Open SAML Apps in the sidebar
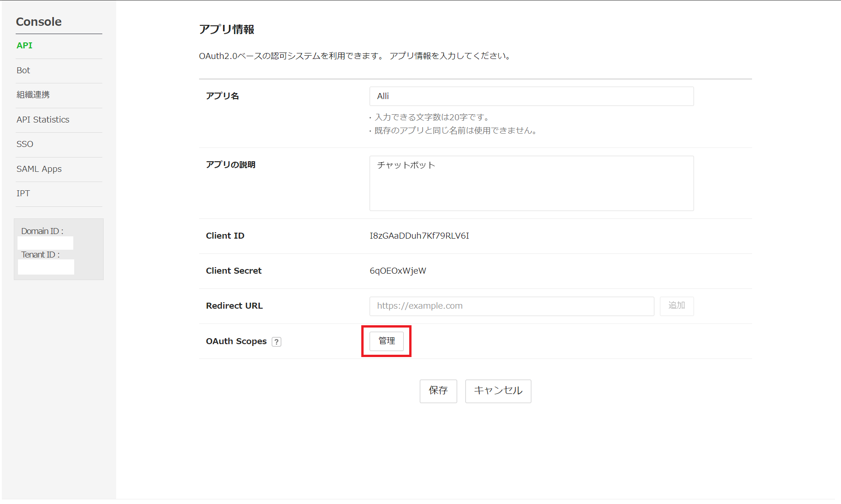The image size is (841, 504). tap(39, 169)
